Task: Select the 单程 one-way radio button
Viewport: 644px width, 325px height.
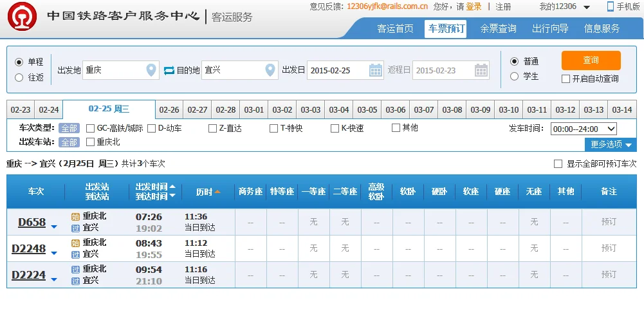Action: 19,62
